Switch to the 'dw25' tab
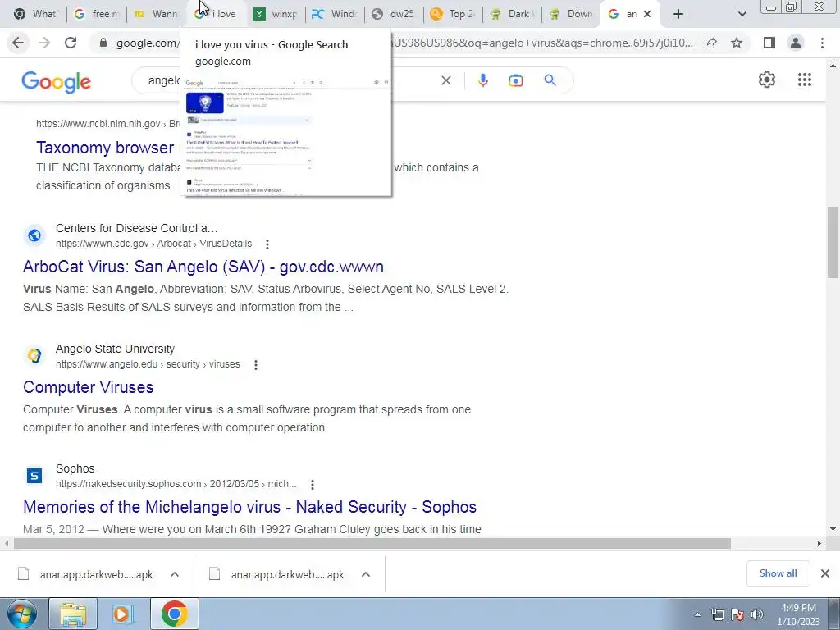The width and height of the screenshot is (840, 630). pyautogui.click(x=395, y=14)
